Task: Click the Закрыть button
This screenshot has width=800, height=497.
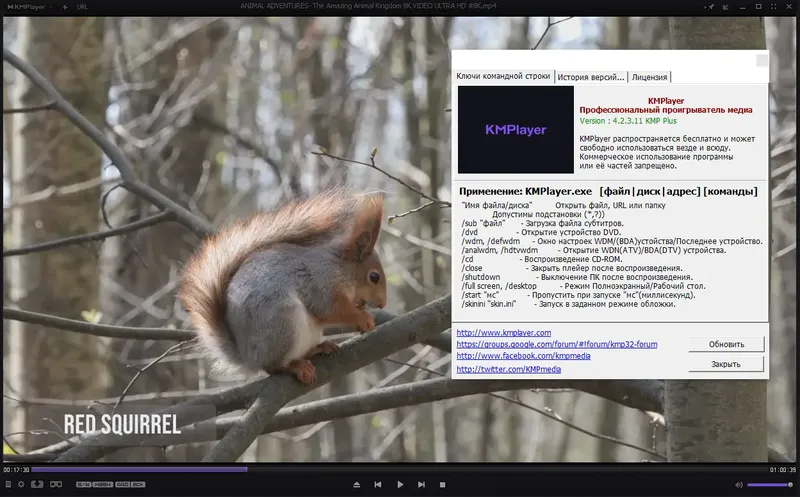Action: (x=726, y=364)
